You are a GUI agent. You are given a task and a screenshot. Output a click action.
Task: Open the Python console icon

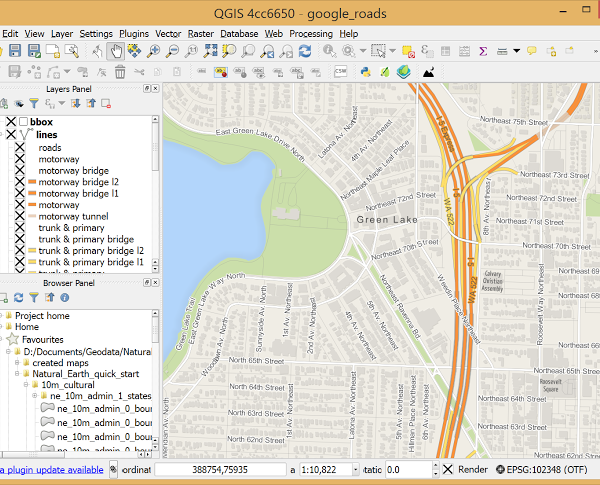[x=366, y=72]
